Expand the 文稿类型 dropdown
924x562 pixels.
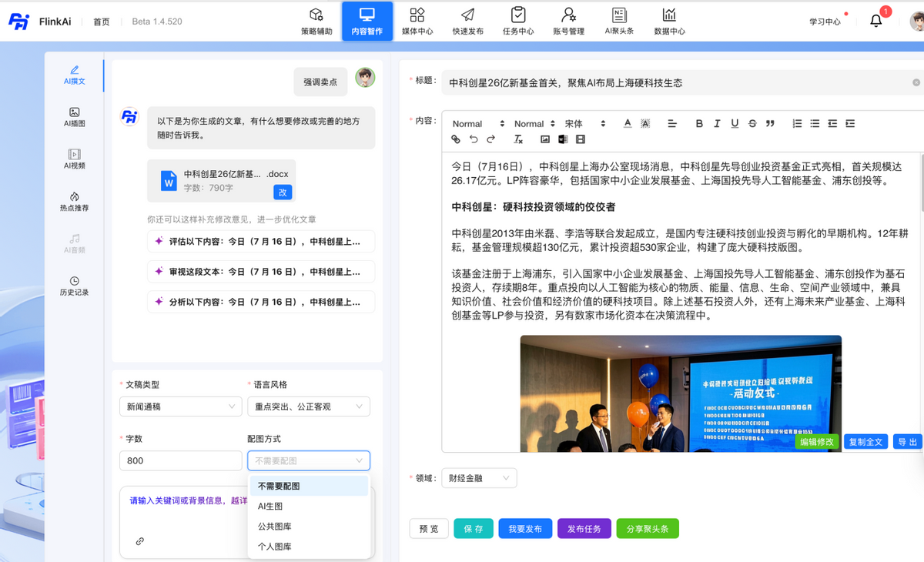pyautogui.click(x=181, y=406)
